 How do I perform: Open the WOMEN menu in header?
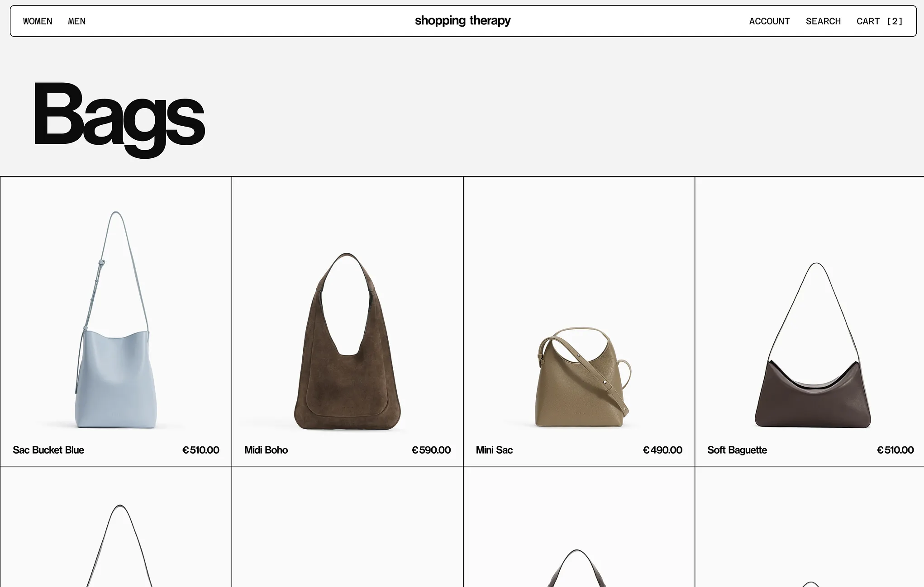point(38,21)
